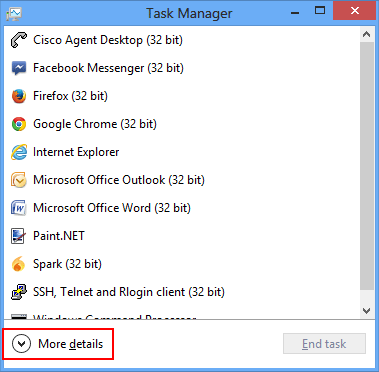Select the Cisco Agent Desktop (32 bit) row
The height and width of the screenshot is (372, 379).
pyautogui.click(x=182, y=40)
